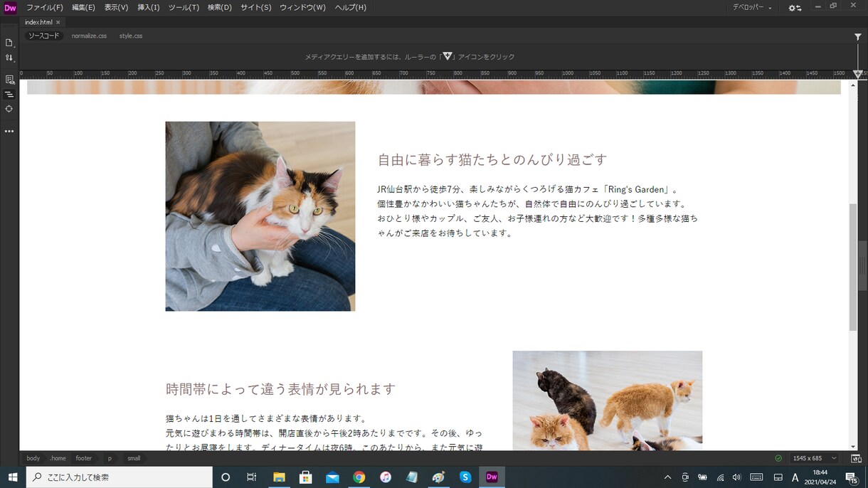The height and width of the screenshot is (488, 868).
Task: Open the ヘルプ(H) menu
Action: (351, 7)
